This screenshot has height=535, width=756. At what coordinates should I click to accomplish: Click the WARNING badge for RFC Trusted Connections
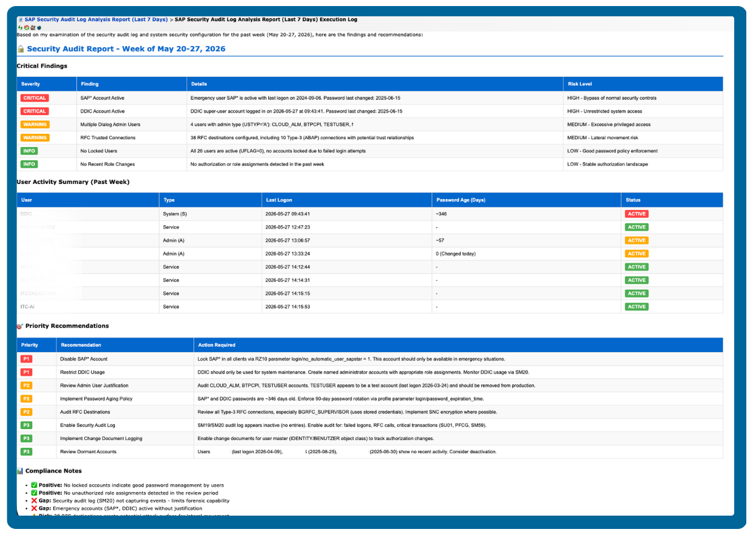point(35,138)
